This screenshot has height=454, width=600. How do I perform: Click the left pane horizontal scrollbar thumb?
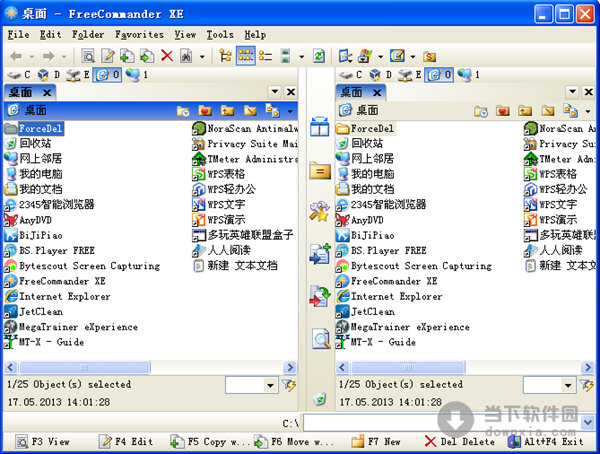(77, 367)
